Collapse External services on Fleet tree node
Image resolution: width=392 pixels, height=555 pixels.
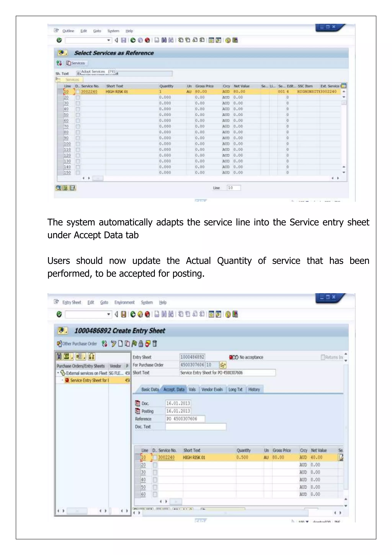(x=58, y=373)
